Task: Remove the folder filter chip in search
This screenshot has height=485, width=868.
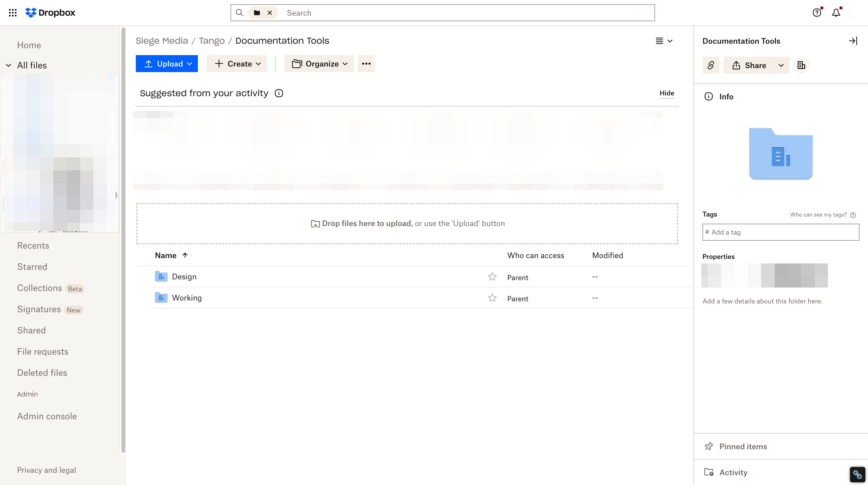Action: (270, 13)
